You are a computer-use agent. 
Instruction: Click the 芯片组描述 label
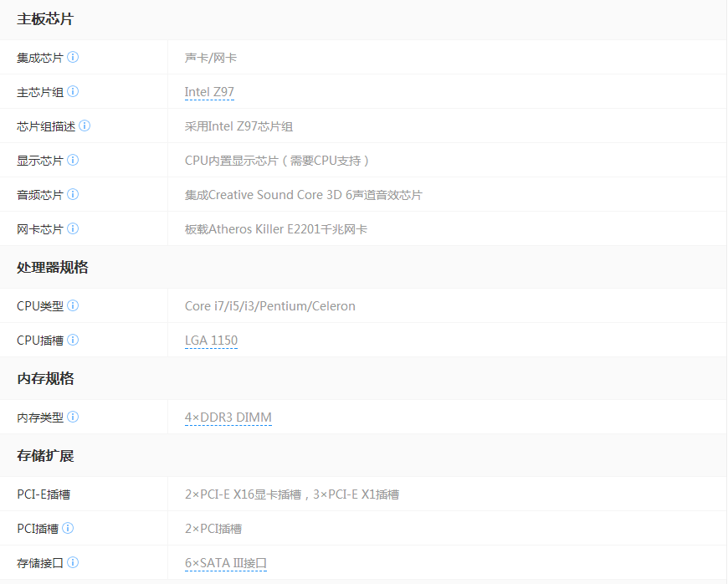coord(46,126)
